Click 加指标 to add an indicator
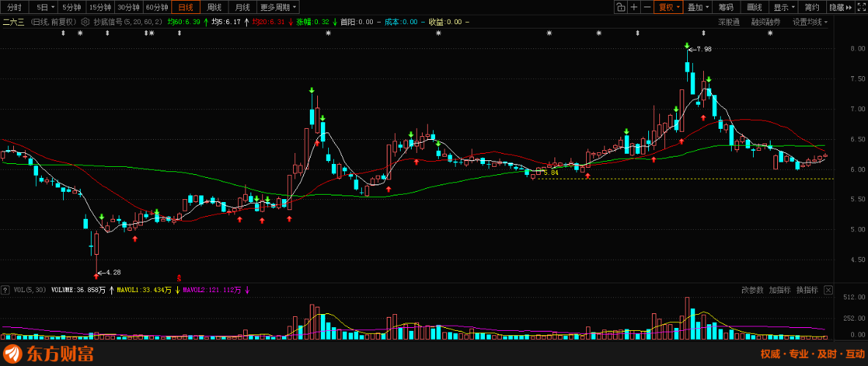This screenshot has height=366, width=868. click(x=780, y=290)
